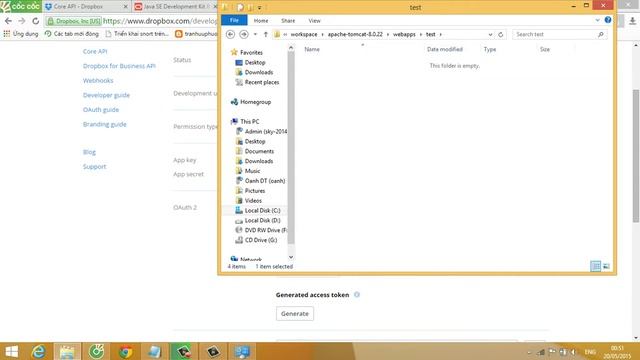The image size is (640, 360).
Task: Go back in File Explorer
Action: (230, 35)
